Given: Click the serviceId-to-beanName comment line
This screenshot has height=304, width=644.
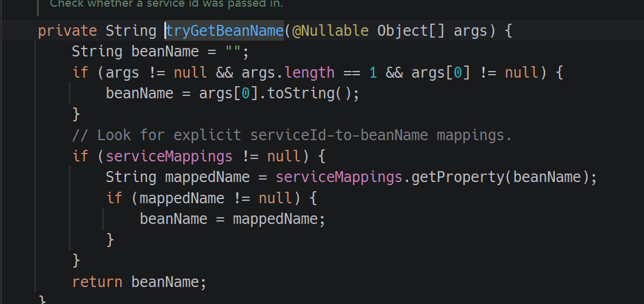Looking at the screenshot, I should click(292, 135).
